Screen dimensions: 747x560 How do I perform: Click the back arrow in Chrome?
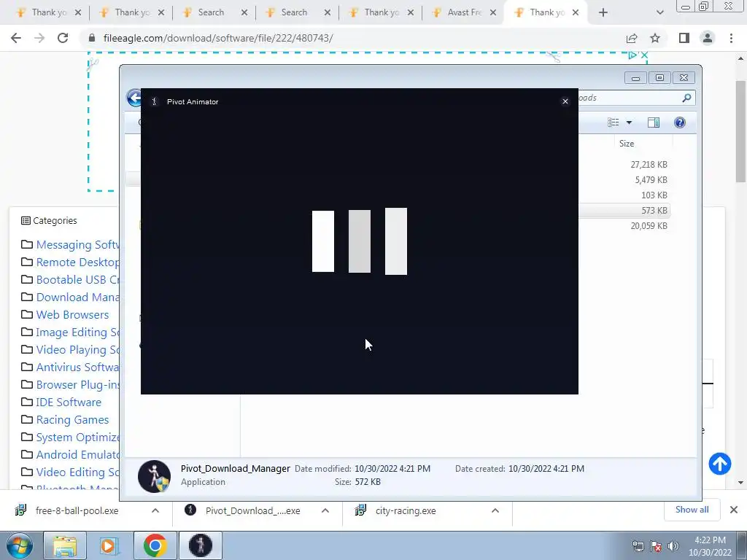(16, 38)
